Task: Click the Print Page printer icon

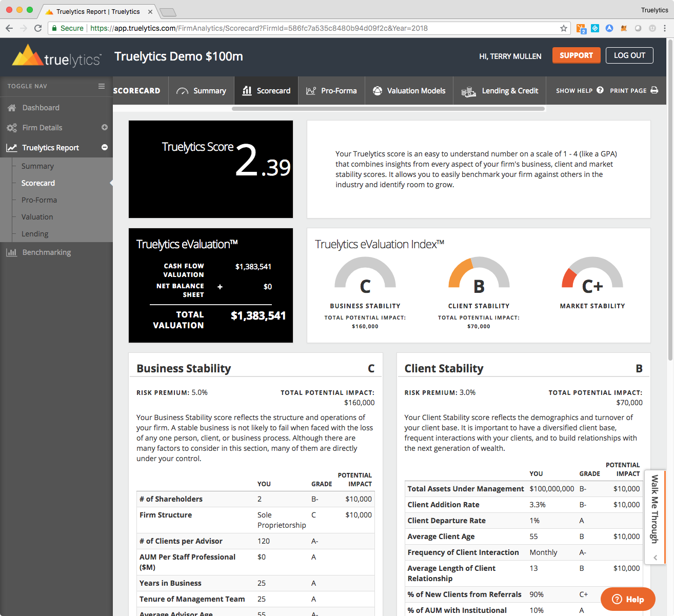Action: pyautogui.click(x=655, y=90)
